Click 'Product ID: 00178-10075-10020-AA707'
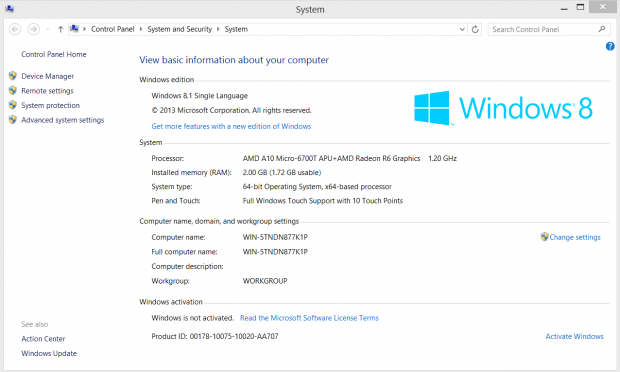 215,336
